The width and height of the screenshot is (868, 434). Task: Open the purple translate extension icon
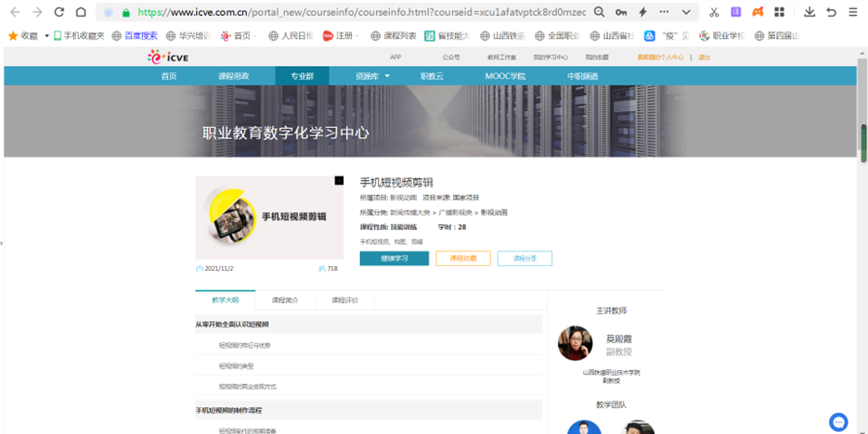(x=735, y=12)
